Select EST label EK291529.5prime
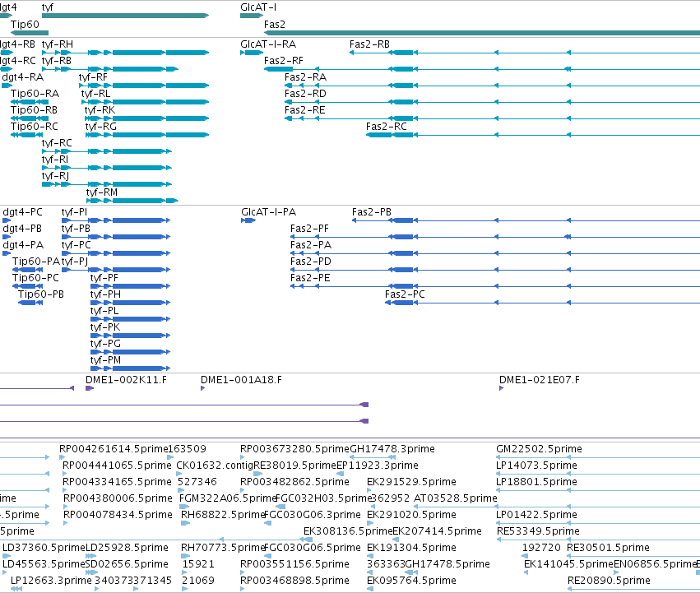Image resolution: width=700 pixels, height=593 pixels. coord(411,482)
